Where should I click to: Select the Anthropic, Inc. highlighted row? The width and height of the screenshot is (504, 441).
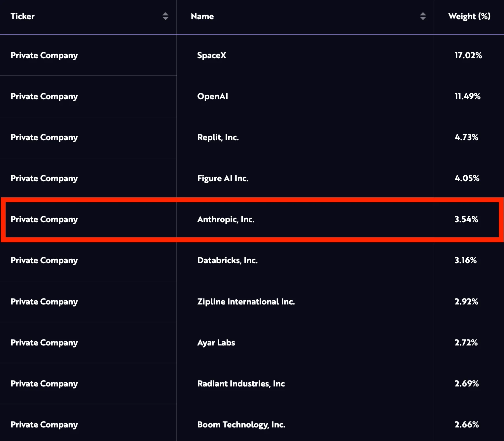coord(226,219)
